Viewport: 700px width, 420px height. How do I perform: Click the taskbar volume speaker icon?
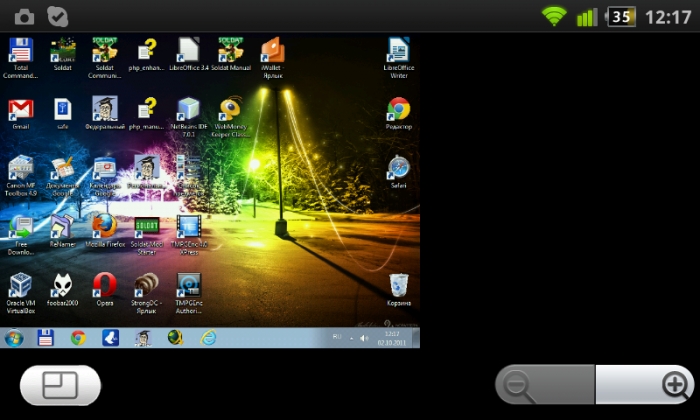(x=364, y=338)
